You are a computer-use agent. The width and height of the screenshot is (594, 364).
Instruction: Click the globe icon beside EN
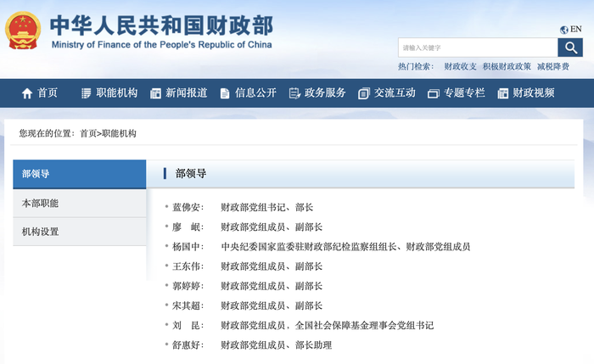click(564, 30)
